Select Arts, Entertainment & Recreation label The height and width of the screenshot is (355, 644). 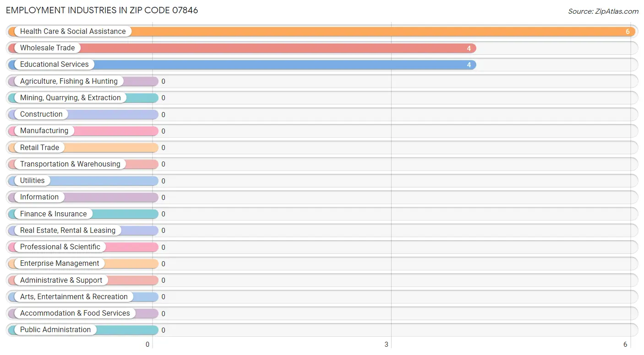click(x=74, y=296)
